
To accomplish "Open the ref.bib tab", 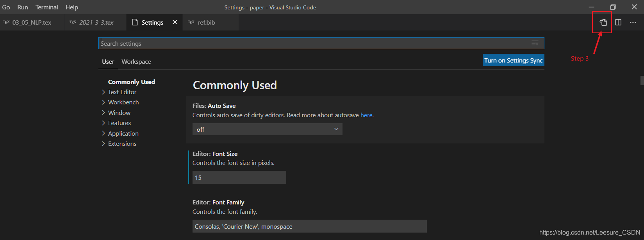I will click(x=211, y=22).
